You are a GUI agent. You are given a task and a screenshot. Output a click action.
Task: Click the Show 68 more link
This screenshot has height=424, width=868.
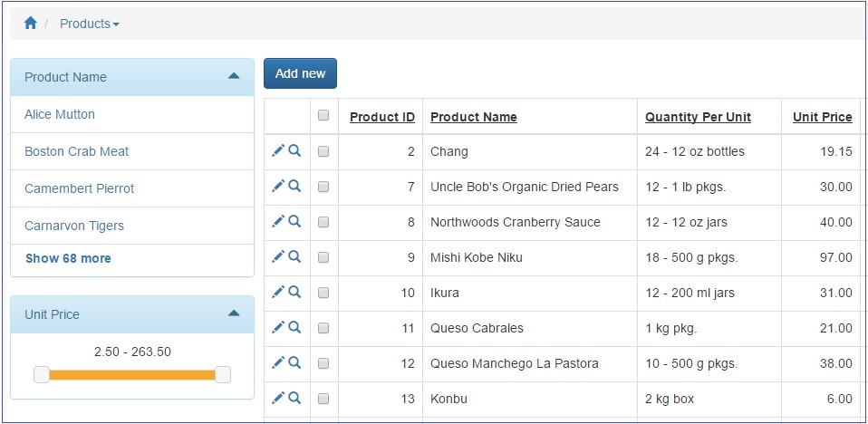pos(68,258)
